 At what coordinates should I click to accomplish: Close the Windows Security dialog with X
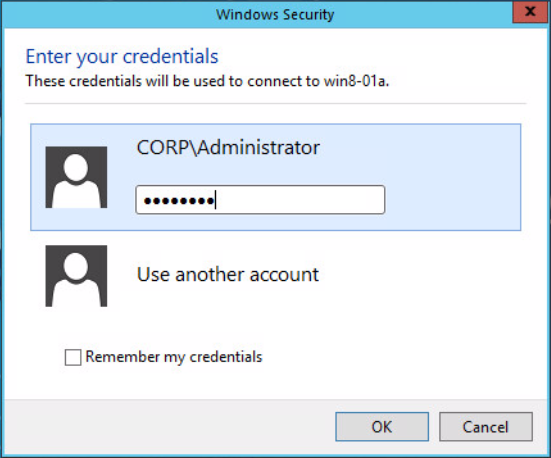point(530,12)
